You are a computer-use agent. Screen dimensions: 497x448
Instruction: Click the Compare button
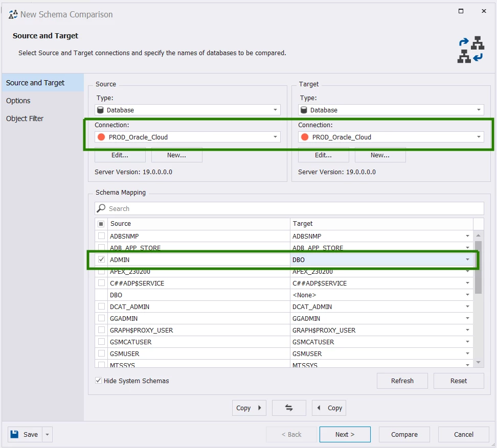pyautogui.click(x=404, y=434)
